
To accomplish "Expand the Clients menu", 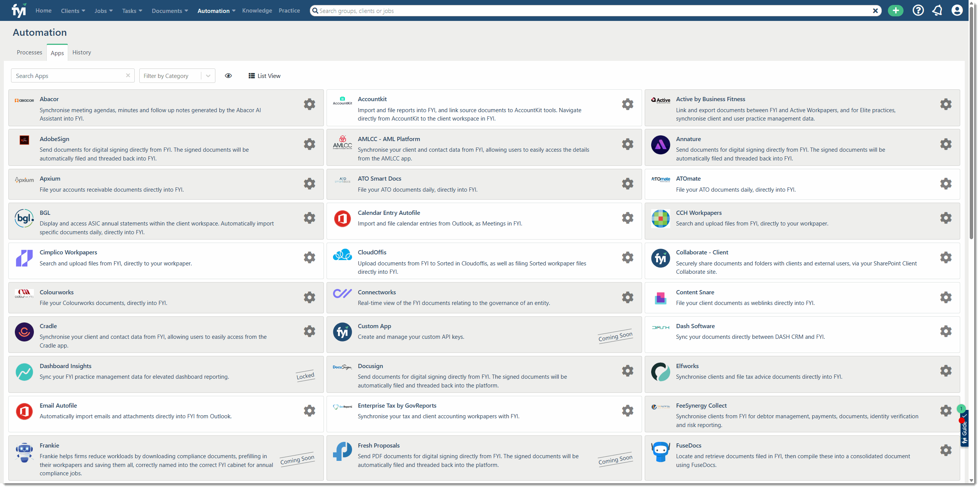I will [73, 11].
